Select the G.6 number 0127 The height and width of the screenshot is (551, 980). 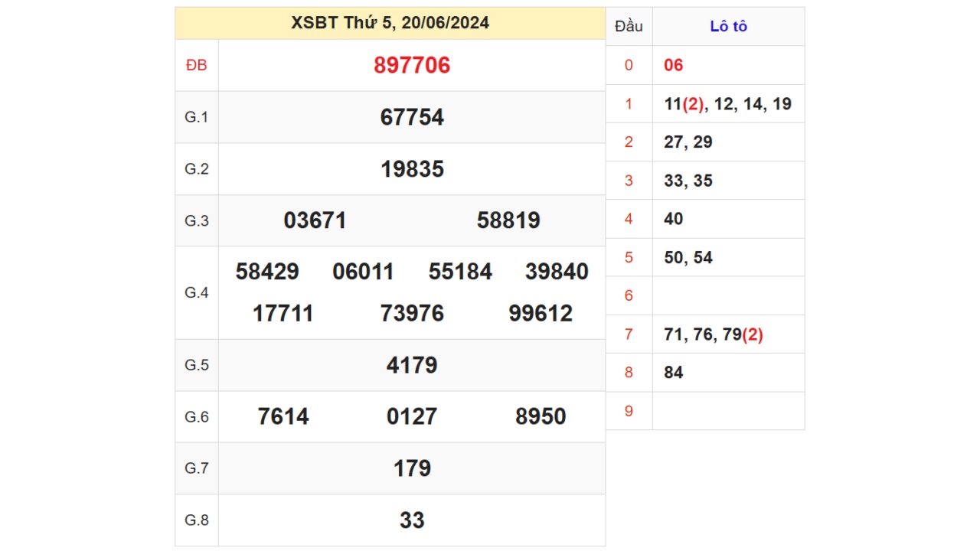[412, 416]
